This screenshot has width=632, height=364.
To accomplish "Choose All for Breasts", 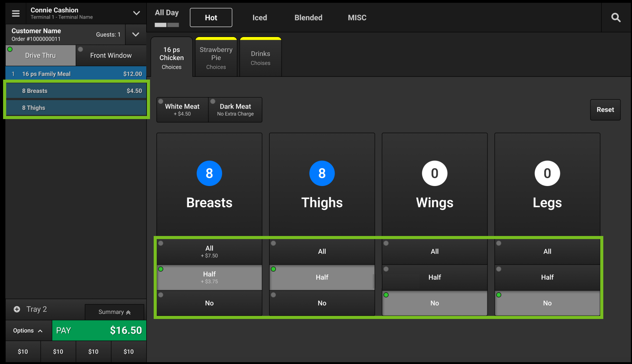I will (x=209, y=251).
